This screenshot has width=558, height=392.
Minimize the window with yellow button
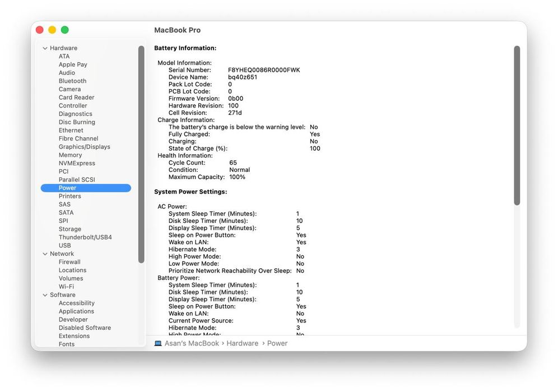(52, 30)
